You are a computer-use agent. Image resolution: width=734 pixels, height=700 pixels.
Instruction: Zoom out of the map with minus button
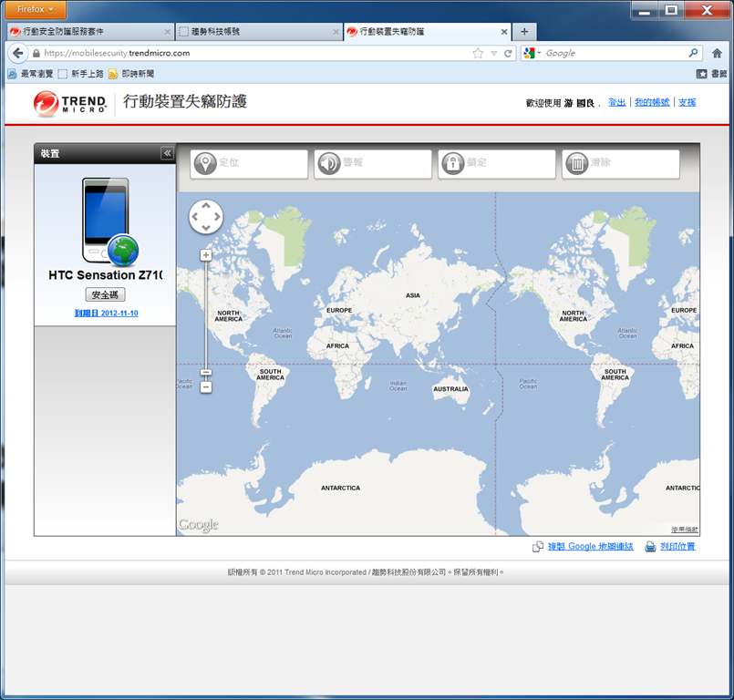206,387
